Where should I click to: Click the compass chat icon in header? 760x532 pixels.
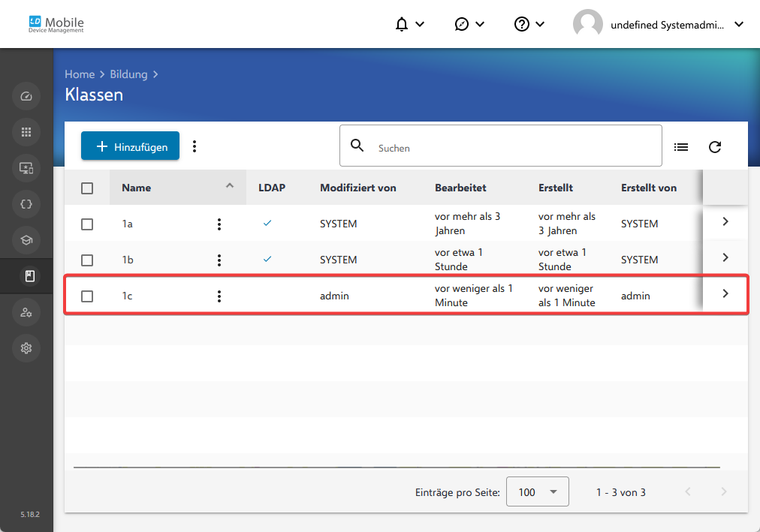(461, 24)
